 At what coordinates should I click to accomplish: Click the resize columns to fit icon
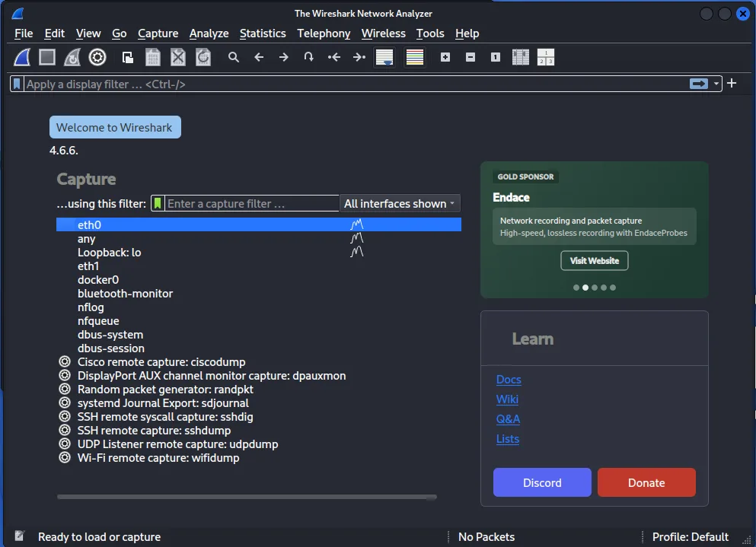click(x=520, y=57)
